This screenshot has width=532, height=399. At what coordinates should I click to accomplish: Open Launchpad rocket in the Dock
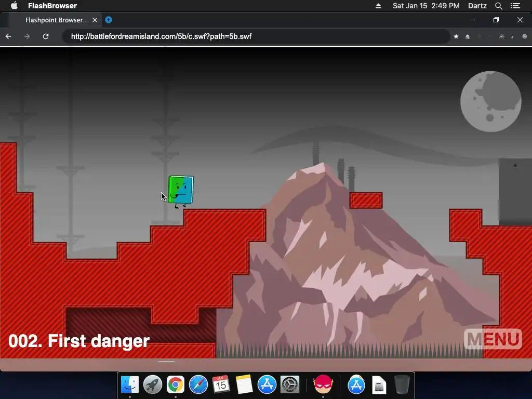click(x=153, y=384)
